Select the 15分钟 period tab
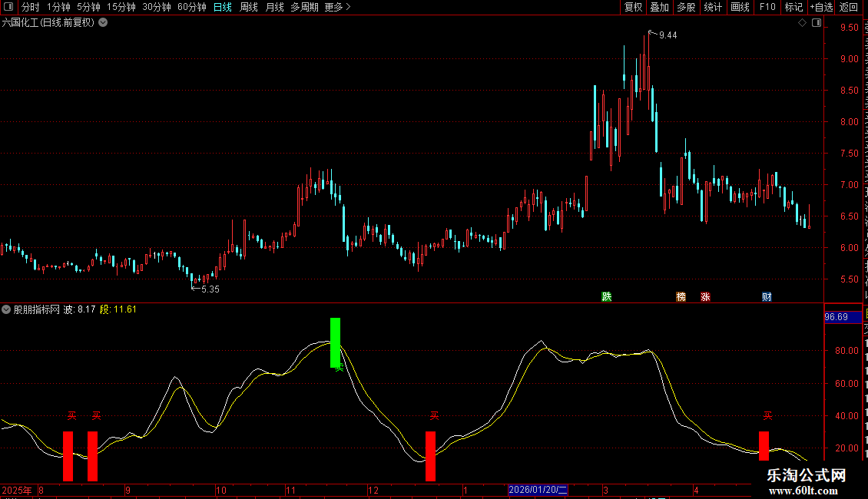 pos(121,7)
